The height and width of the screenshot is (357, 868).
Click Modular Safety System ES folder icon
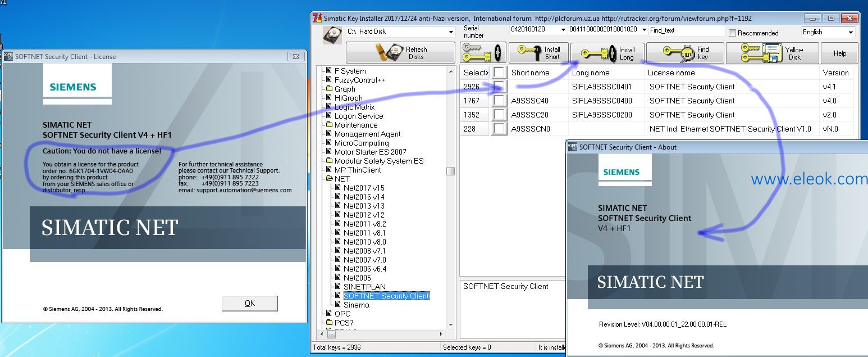pyautogui.click(x=328, y=161)
